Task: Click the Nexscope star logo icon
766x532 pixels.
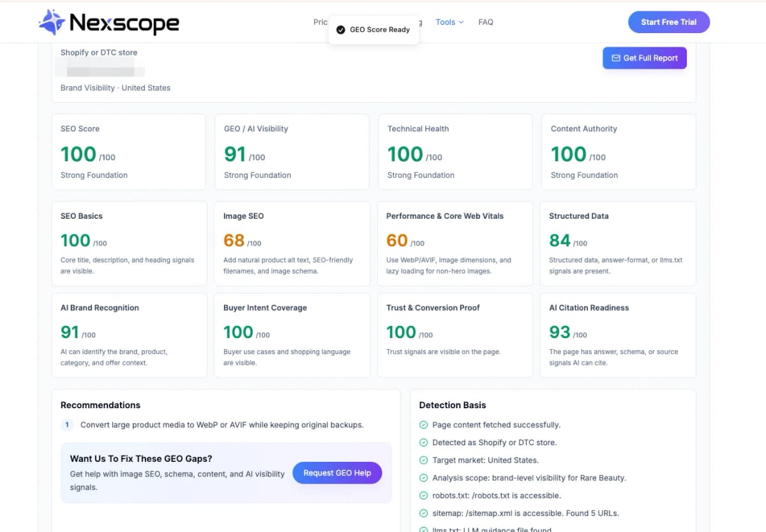Action: tap(52, 22)
